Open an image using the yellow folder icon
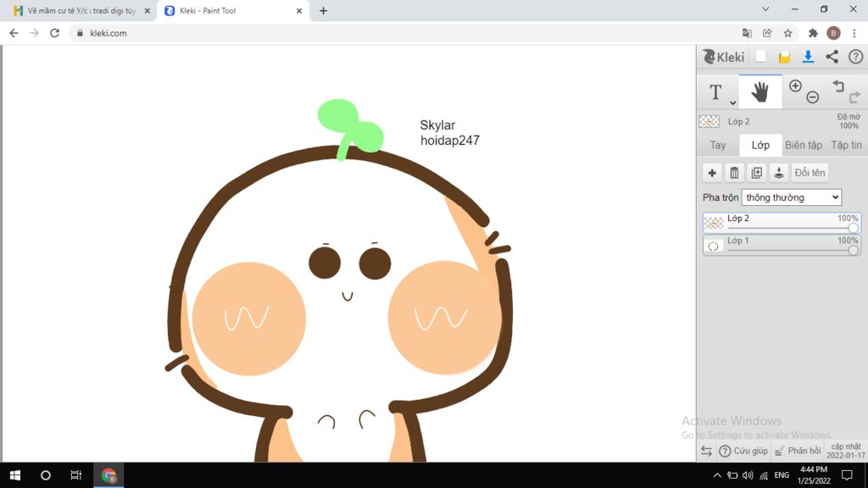Image resolution: width=868 pixels, height=488 pixels. (784, 57)
